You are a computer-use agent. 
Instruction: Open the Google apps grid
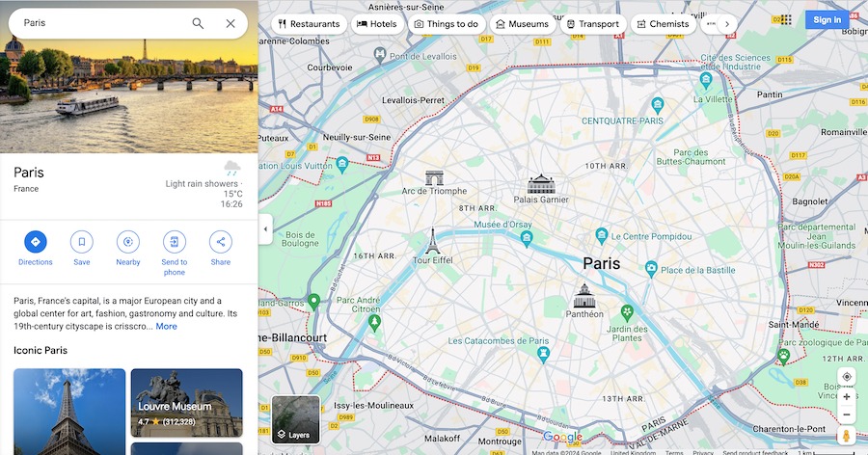point(786,20)
